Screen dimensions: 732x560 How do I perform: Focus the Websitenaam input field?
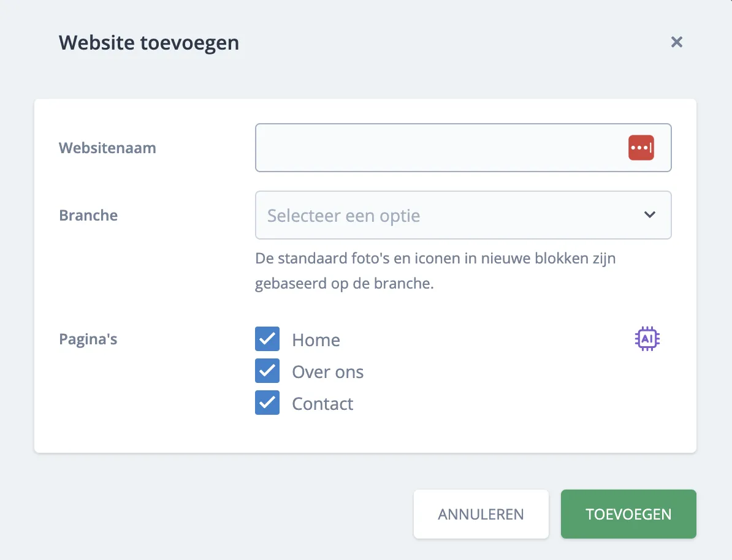click(429, 148)
